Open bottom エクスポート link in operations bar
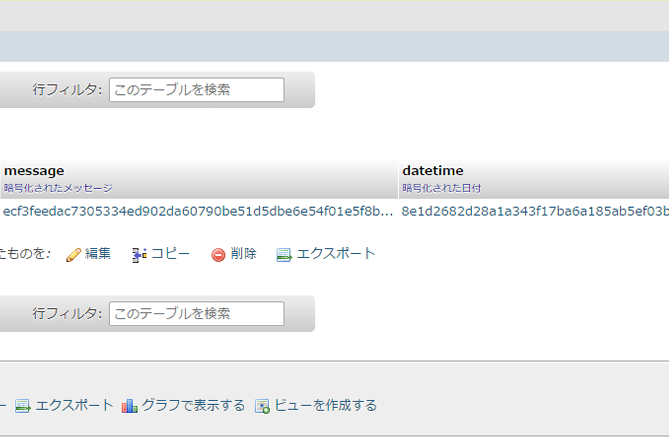The width and height of the screenshot is (669, 437). coord(74,405)
